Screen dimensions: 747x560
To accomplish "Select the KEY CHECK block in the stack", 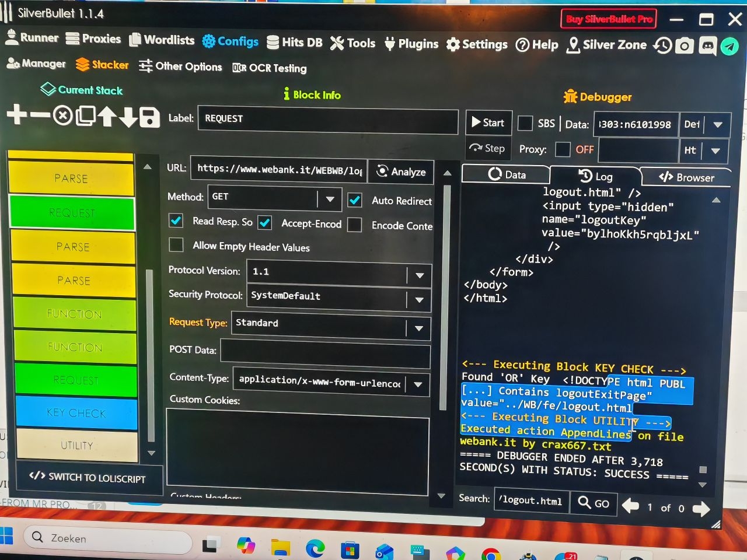I will tap(76, 413).
